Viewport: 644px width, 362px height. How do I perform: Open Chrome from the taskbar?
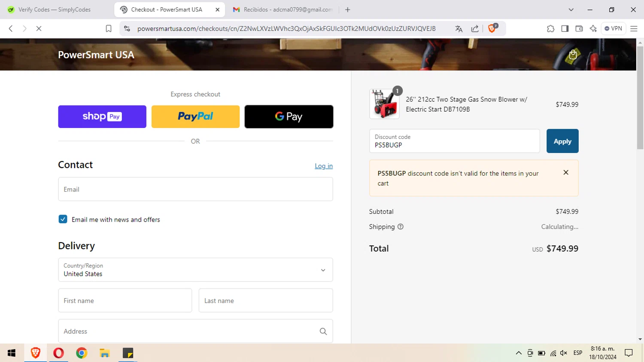point(82,353)
